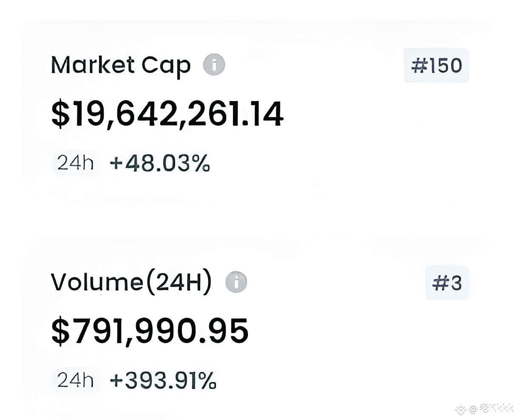Select the +393.91% volume change
Image resolution: width=517 pixels, height=420 pixels.
coord(163,381)
